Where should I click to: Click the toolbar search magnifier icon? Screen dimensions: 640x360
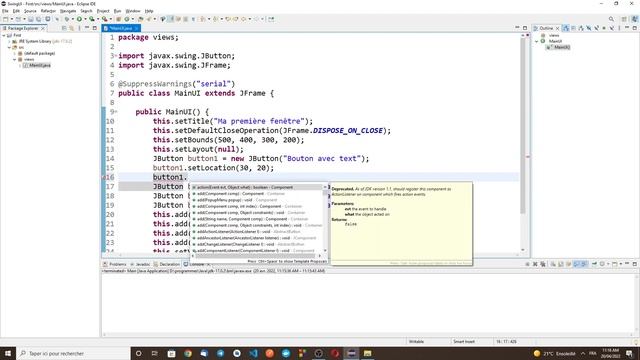pyautogui.click(x=611, y=19)
